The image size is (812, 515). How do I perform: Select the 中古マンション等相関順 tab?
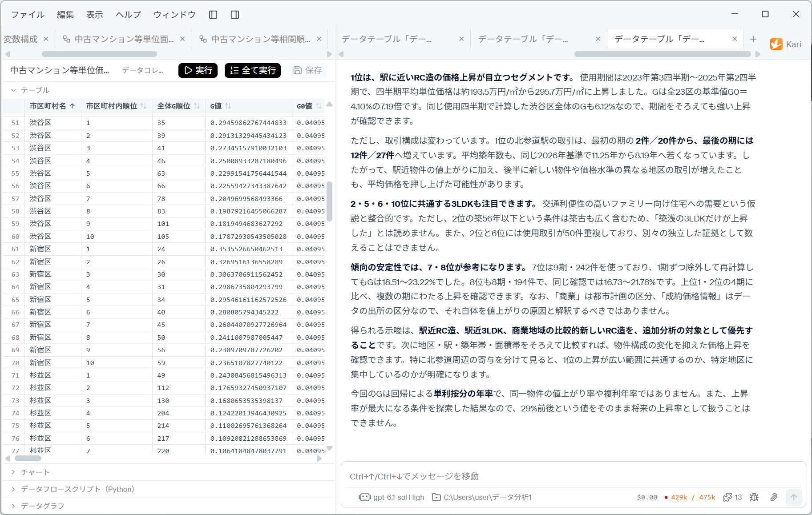(x=261, y=39)
